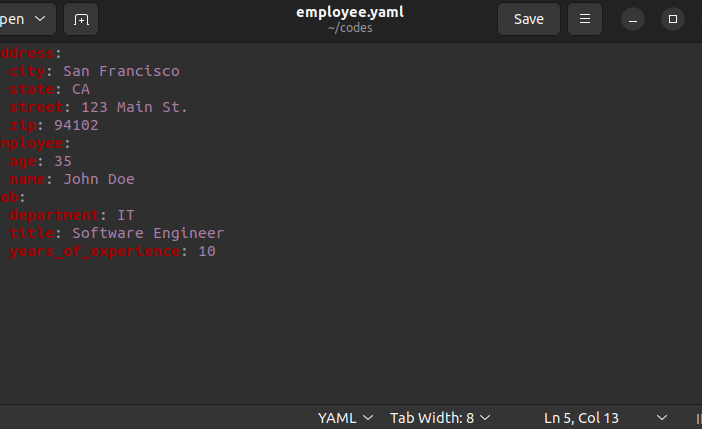This screenshot has height=429, width=702.
Task: Minimize the text editor window
Action: click(633, 19)
